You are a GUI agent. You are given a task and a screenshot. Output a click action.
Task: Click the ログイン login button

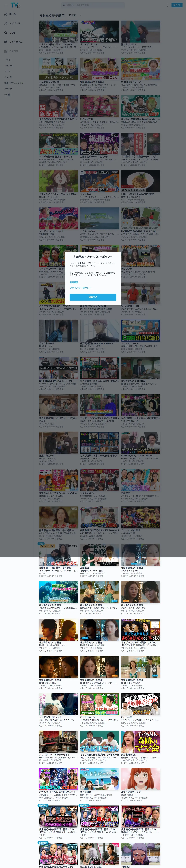point(177,5)
